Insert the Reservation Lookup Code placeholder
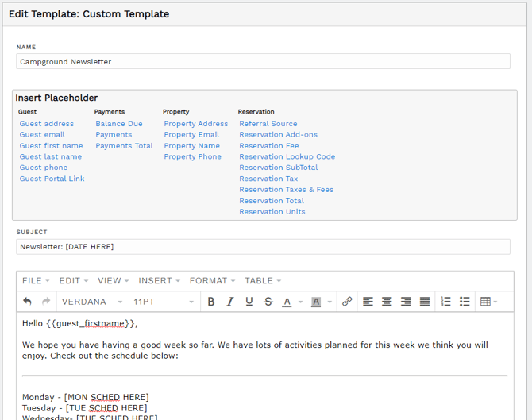 (x=287, y=156)
